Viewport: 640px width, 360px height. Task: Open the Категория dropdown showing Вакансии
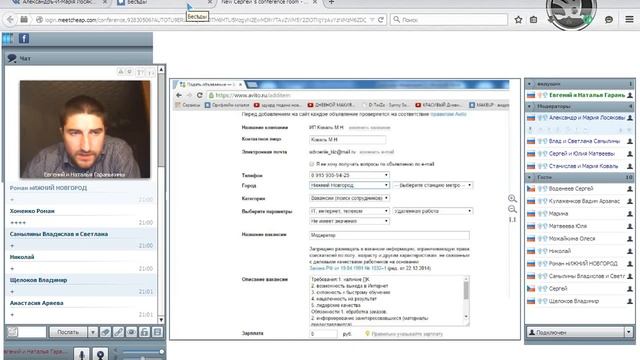tap(349, 198)
